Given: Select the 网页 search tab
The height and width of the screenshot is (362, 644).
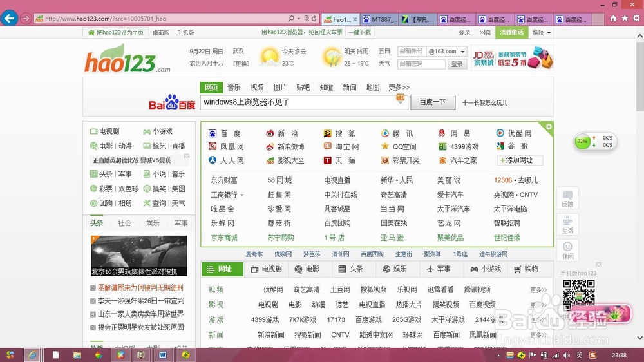Looking at the screenshot, I should coord(211,88).
